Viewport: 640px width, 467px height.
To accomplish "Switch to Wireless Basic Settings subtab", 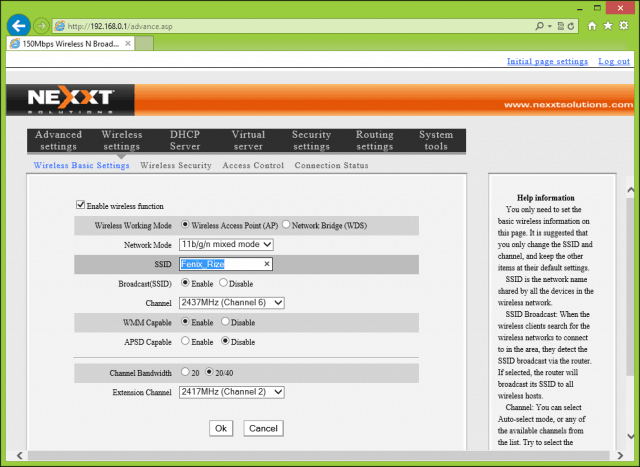I will point(82,165).
